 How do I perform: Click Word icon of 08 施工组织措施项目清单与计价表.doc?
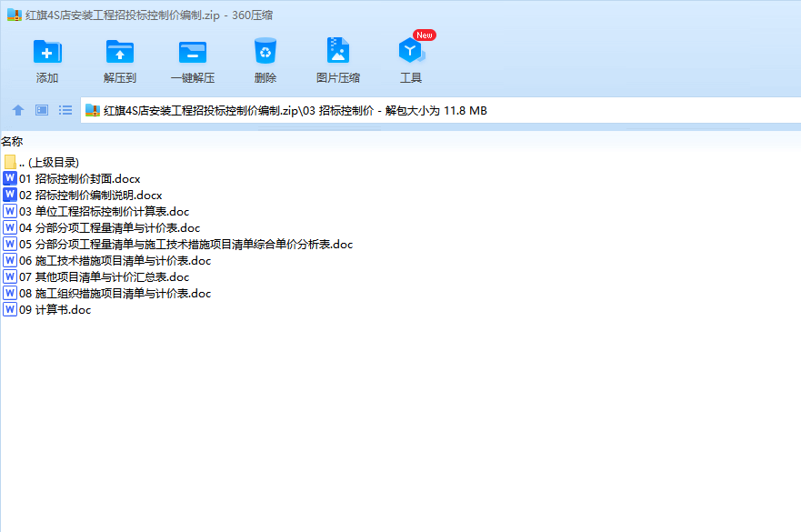[10, 293]
